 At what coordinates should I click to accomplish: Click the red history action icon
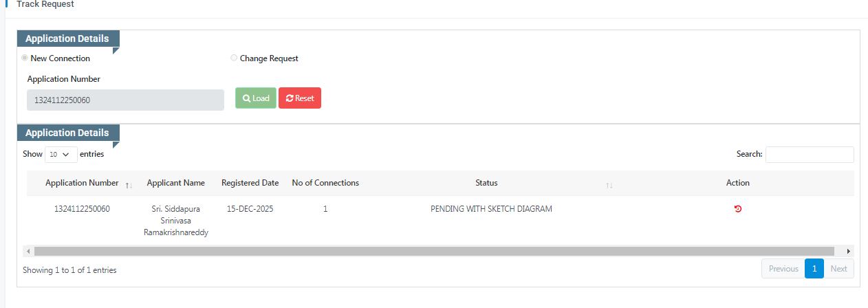point(738,209)
